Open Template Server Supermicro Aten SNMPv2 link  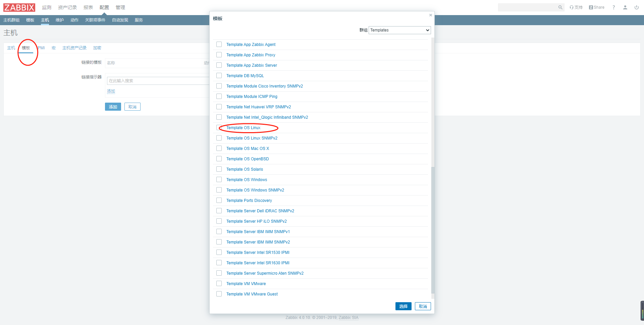pos(265,273)
